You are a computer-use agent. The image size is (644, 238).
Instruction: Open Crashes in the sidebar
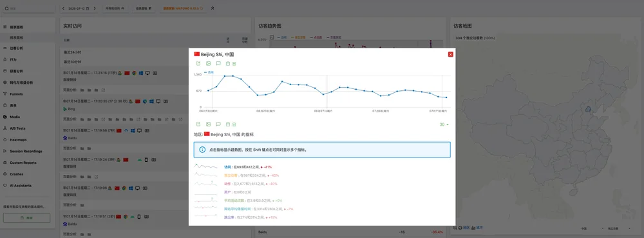28,174
